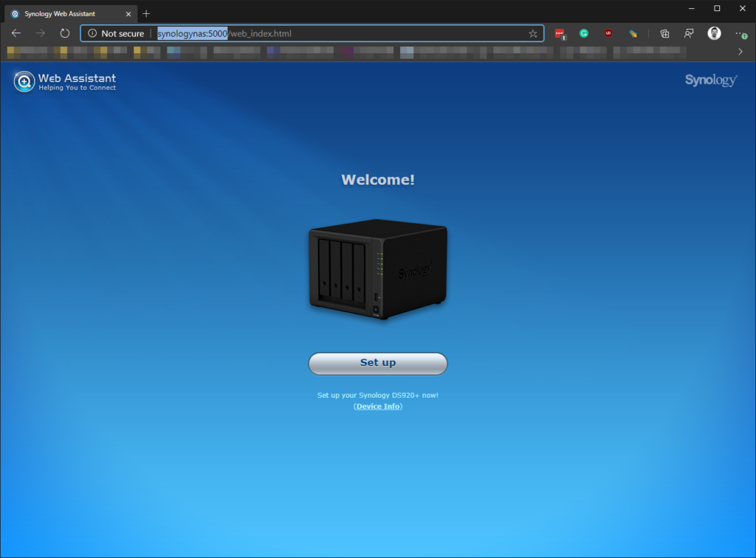Bookmark page with the star icon
756x558 pixels.
(533, 33)
